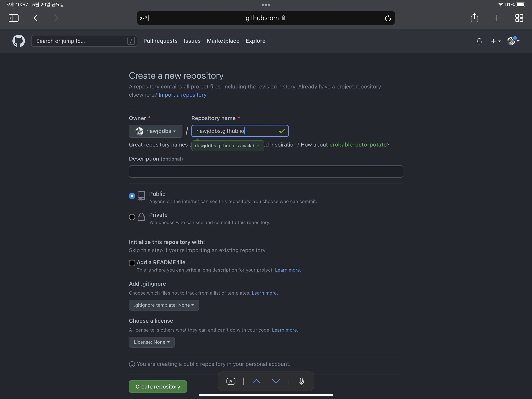
Task: Check the Add a README file box
Action: click(132, 263)
